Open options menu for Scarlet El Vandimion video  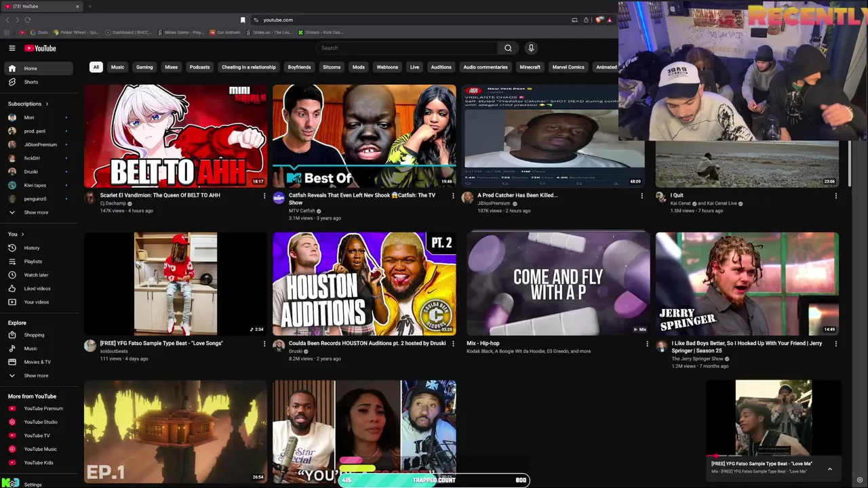264,196
